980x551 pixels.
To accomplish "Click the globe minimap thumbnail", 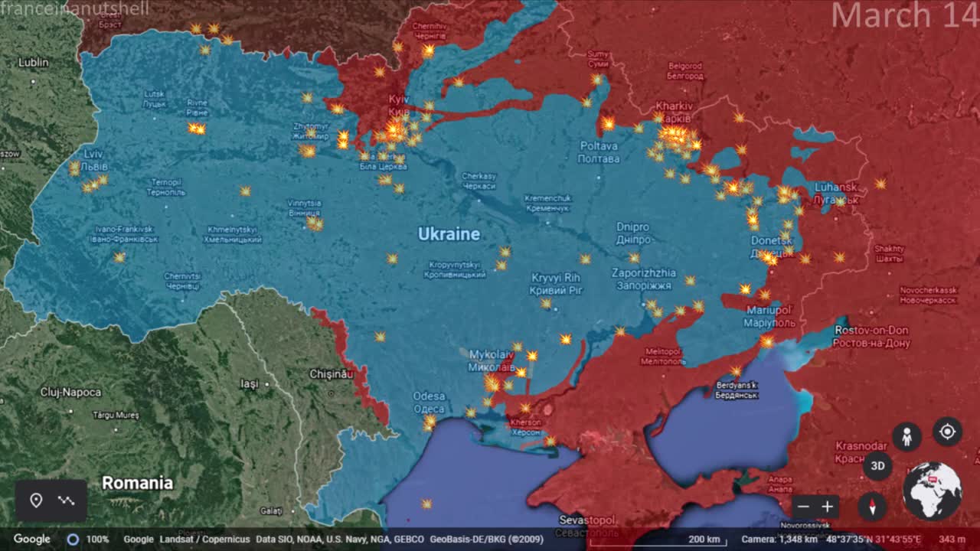I will pos(933,491).
